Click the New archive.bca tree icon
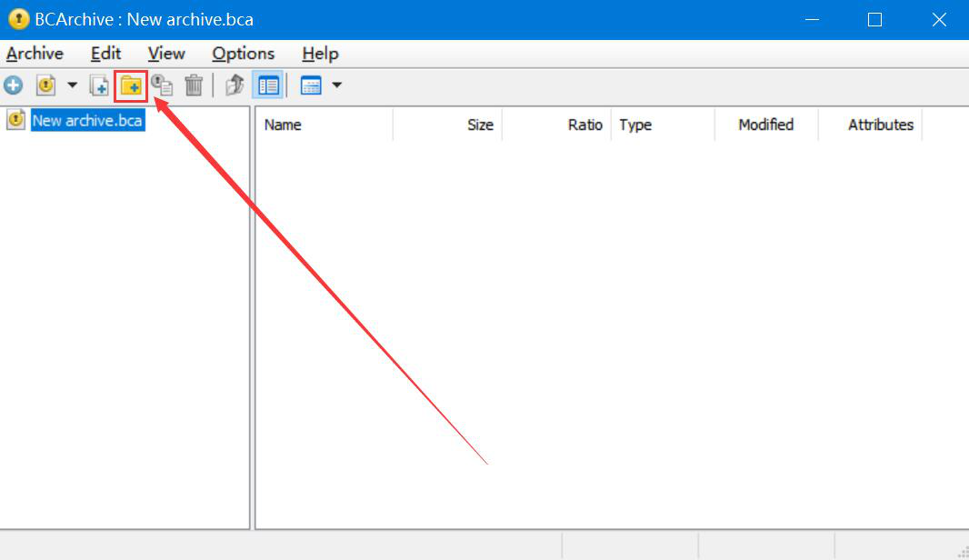The height and width of the screenshot is (560, 969). [x=16, y=119]
